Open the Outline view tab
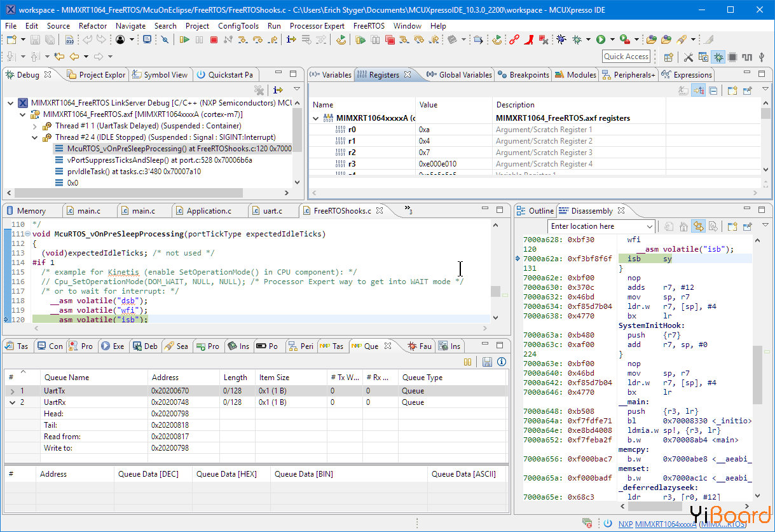The height and width of the screenshot is (532, 775). 535,210
